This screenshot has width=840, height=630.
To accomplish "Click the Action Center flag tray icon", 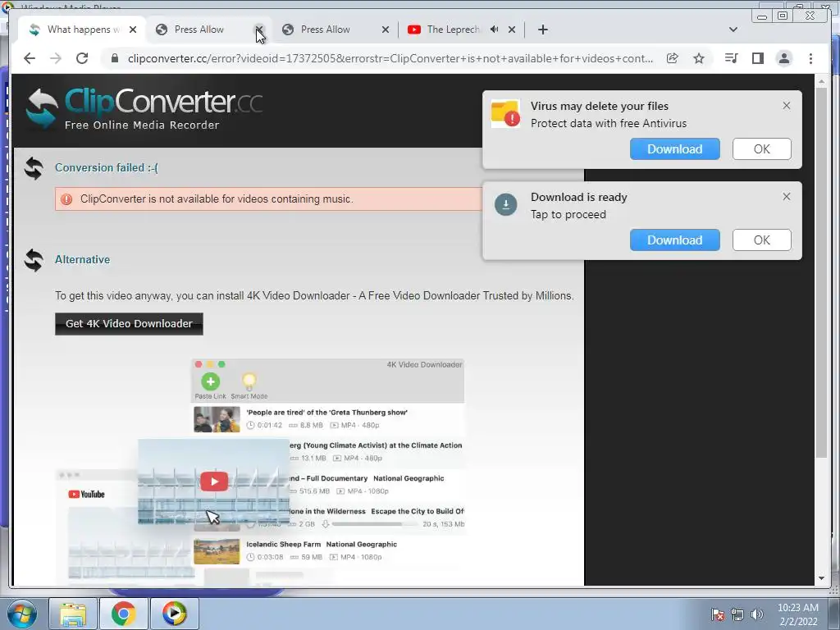I will pyautogui.click(x=718, y=614).
